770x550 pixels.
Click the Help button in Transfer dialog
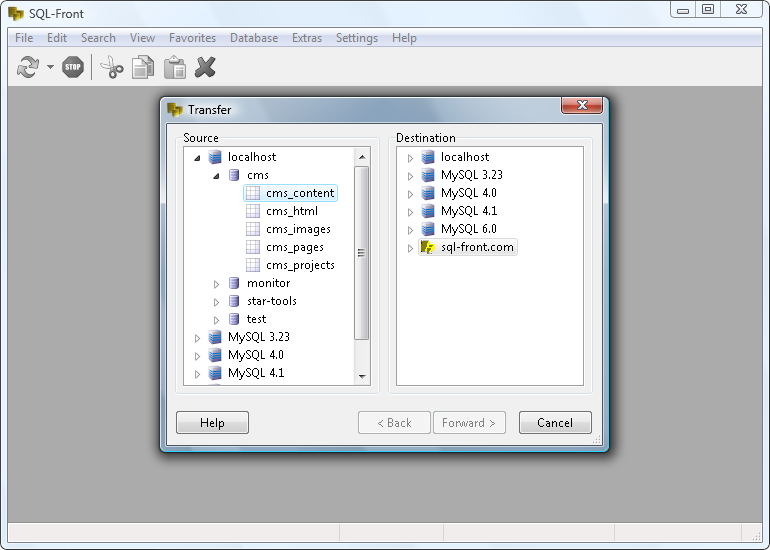[212, 423]
